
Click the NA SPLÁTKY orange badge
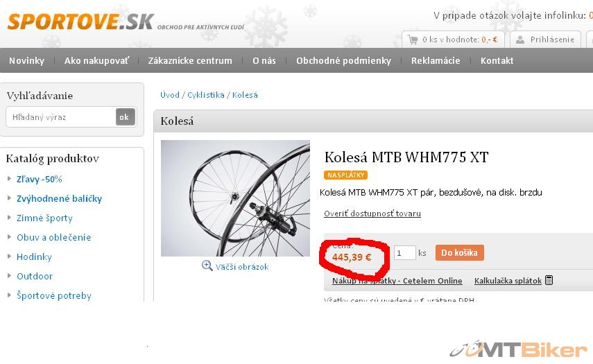click(345, 175)
